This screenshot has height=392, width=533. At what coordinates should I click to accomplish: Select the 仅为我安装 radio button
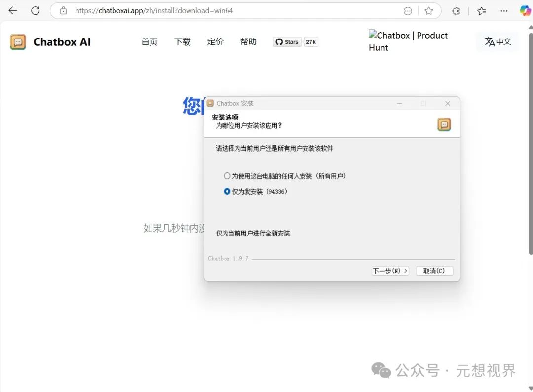227,192
